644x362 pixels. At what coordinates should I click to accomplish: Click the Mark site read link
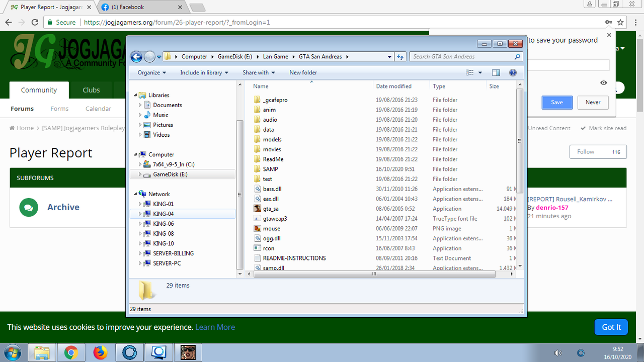(x=604, y=128)
